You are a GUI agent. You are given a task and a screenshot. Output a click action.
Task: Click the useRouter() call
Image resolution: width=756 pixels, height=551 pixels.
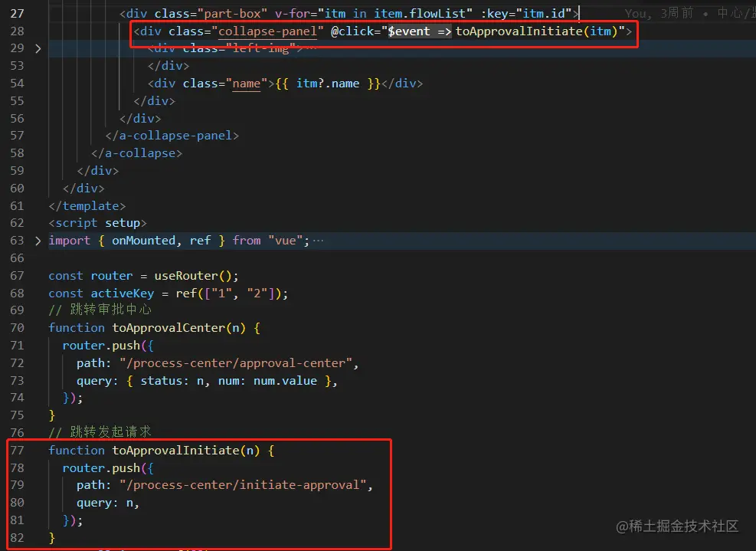193,276
